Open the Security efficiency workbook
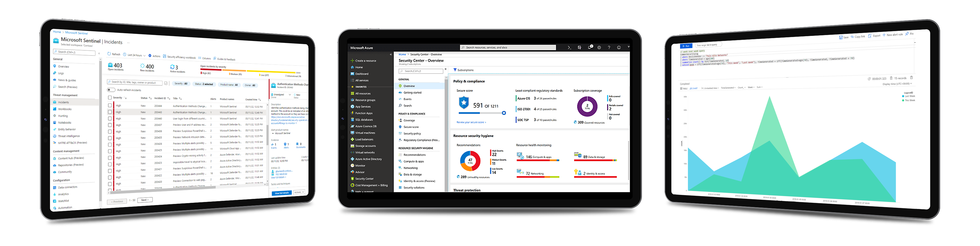The image size is (980, 246). tap(179, 57)
